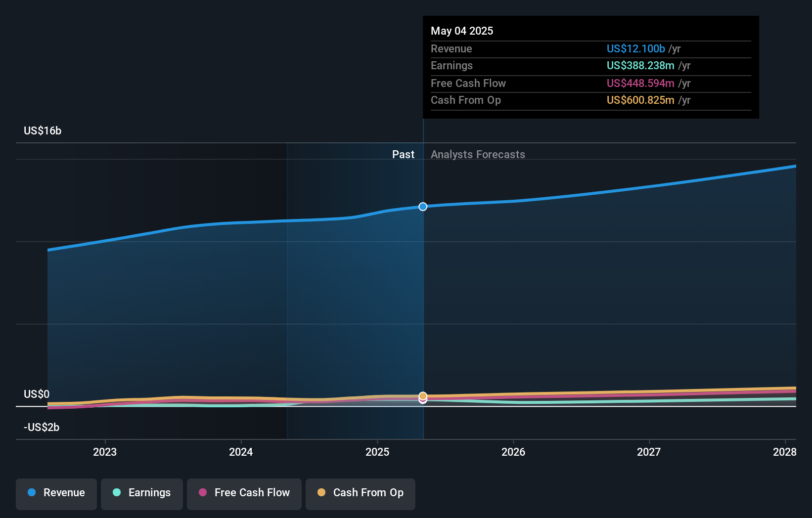Select the orange Cash From Op data point marker
Image resolution: width=812 pixels, height=518 pixels.
423,395
